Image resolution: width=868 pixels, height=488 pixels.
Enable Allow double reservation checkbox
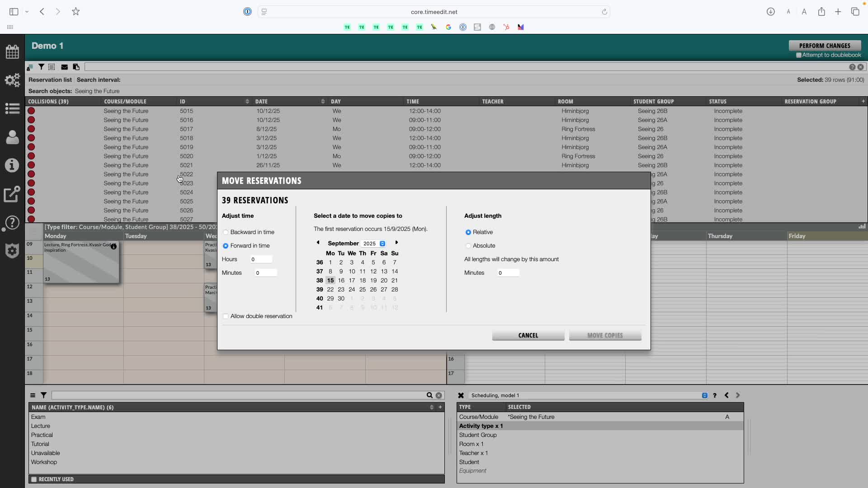pos(226,316)
